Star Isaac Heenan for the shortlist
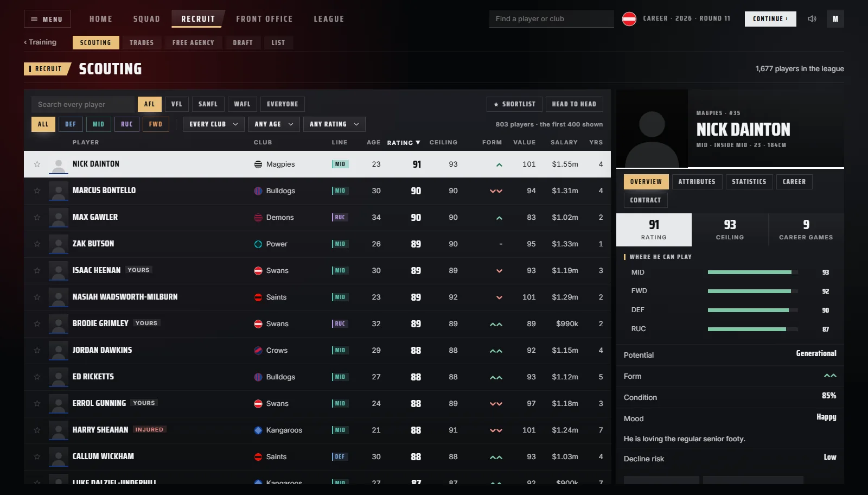This screenshot has width=868, height=495. click(x=37, y=270)
